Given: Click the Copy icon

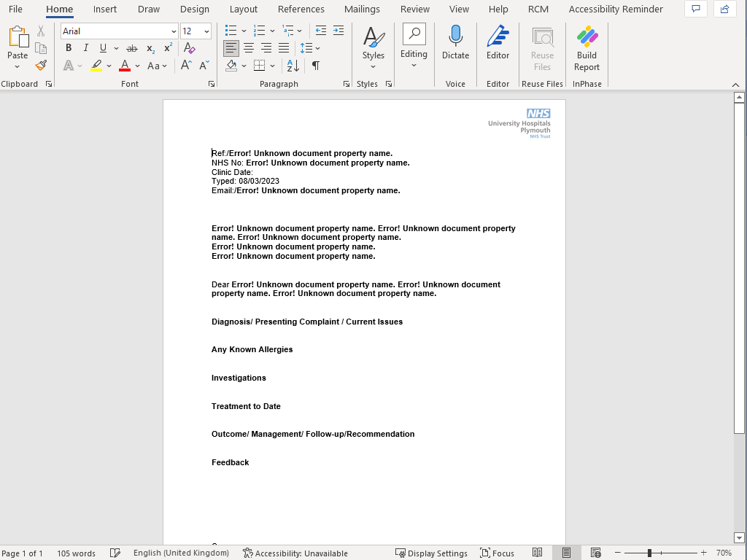Looking at the screenshot, I should coord(41,48).
